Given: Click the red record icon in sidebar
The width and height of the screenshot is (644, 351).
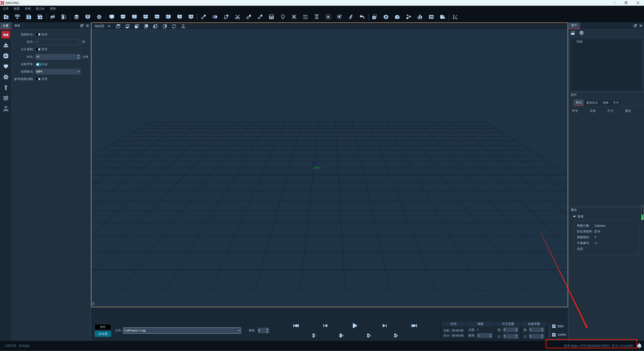Looking at the screenshot, I should tap(6, 35).
